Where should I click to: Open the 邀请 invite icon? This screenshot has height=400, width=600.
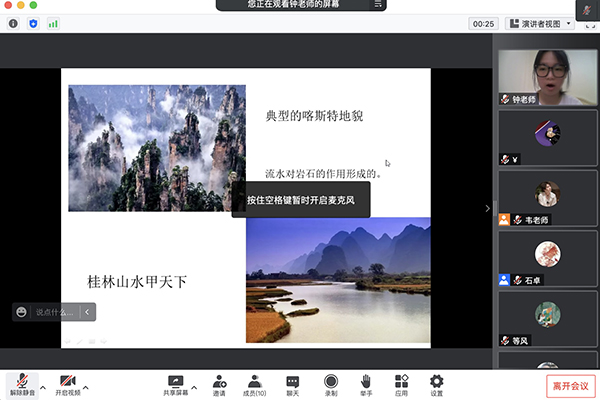[x=219, y=385]
